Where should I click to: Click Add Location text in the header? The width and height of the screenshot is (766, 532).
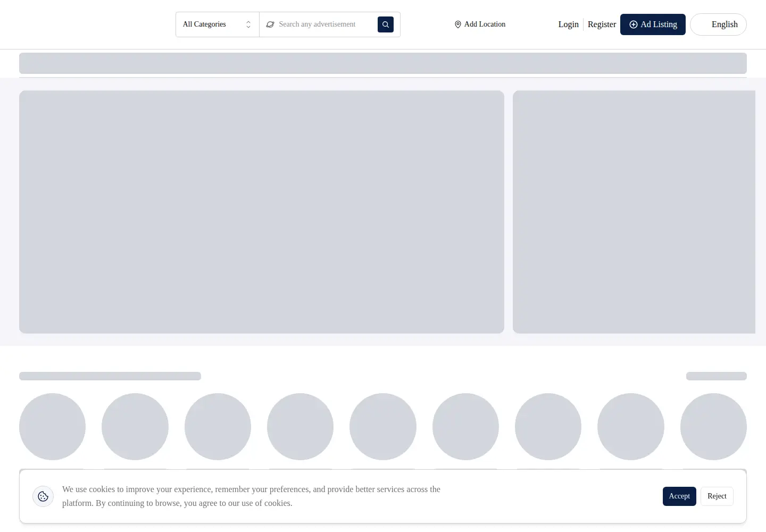[x=485, y=24]
